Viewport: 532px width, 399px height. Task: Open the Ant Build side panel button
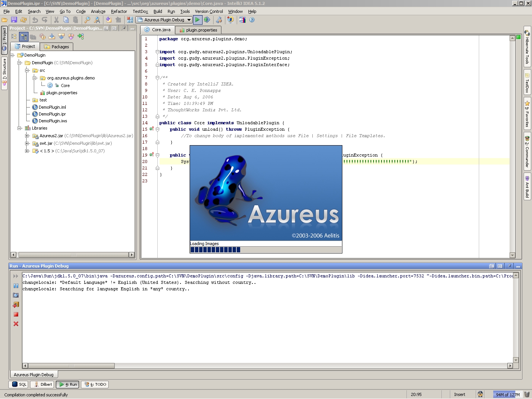[x=527, y=186]
